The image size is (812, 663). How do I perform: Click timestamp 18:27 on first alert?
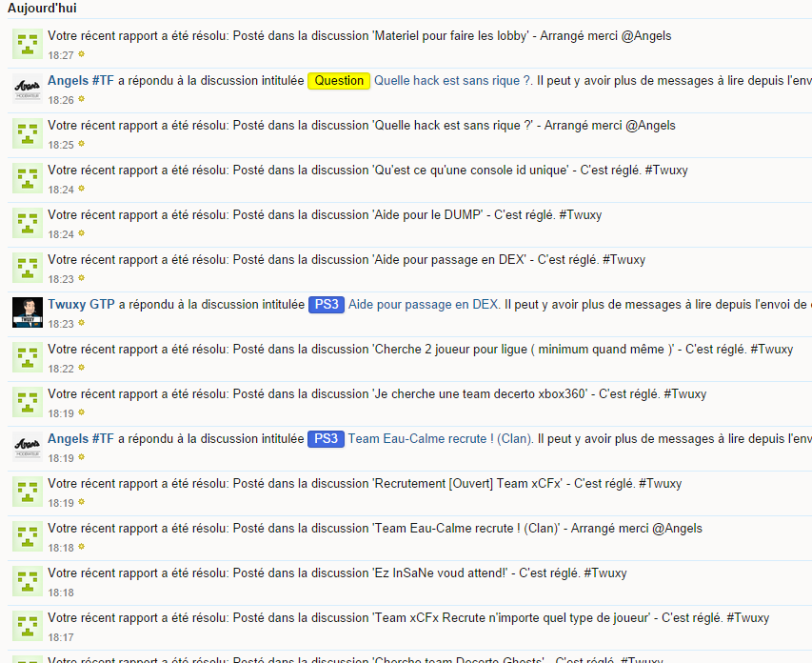[x=61, y=55]
